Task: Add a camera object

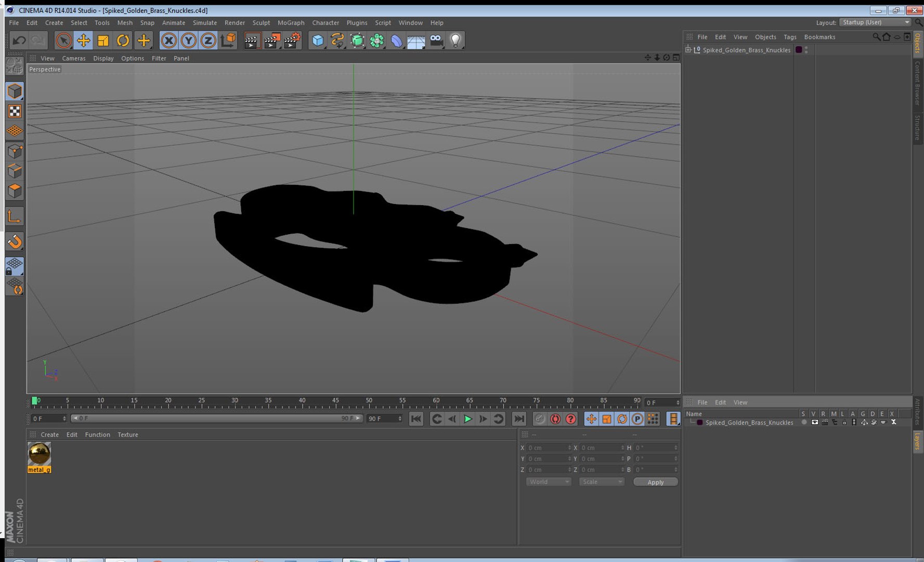Action: [x=436, y=40]
